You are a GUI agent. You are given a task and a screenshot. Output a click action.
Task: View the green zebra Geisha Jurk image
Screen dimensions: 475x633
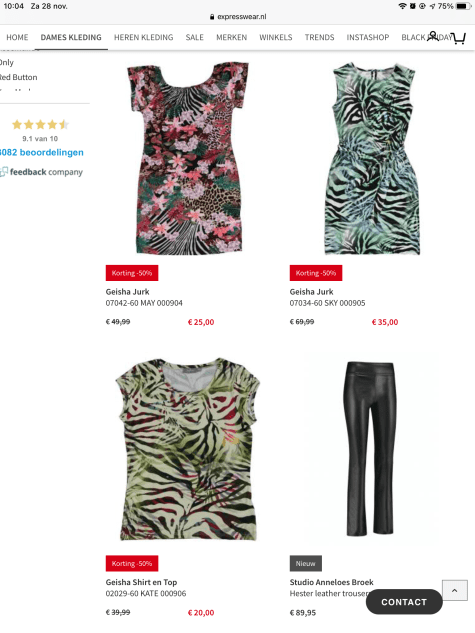pyautogui.click(x=372, y=159)
